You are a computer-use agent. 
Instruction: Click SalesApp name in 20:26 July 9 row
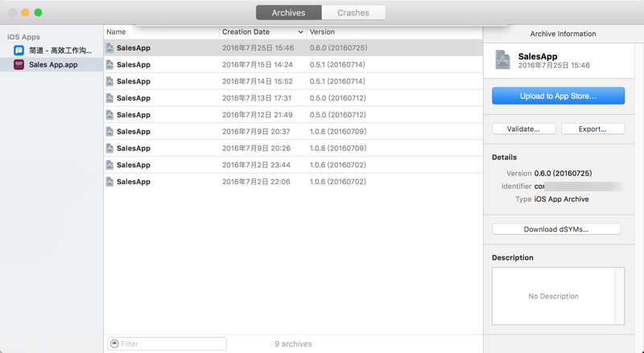click(134, 148)
